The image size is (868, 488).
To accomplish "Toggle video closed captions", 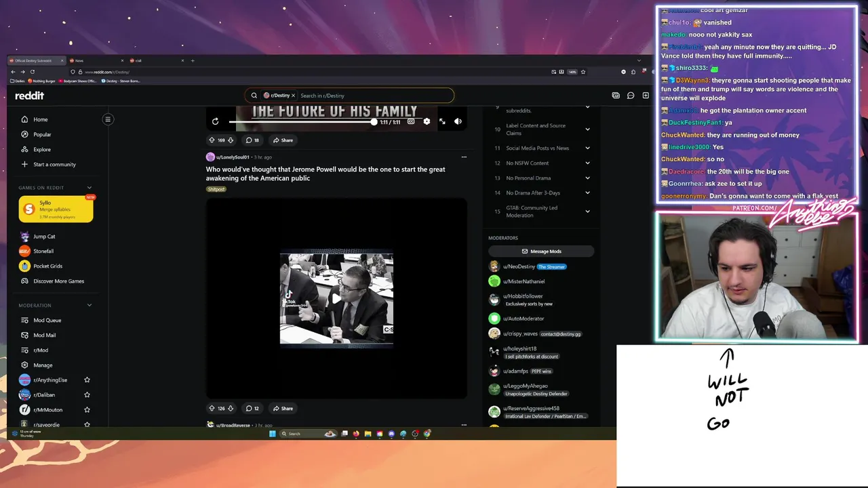I will click(x=411, y=121).
